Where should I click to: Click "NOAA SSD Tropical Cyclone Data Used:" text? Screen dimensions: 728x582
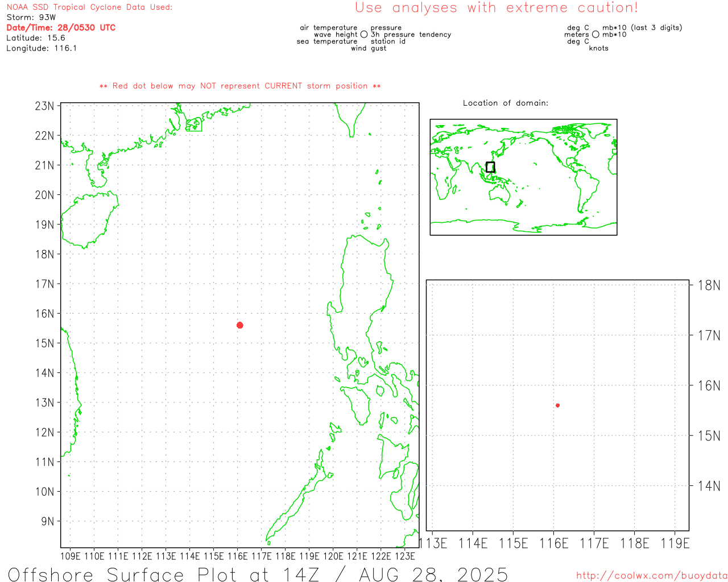pyautogui.click(x=89, y=7)
